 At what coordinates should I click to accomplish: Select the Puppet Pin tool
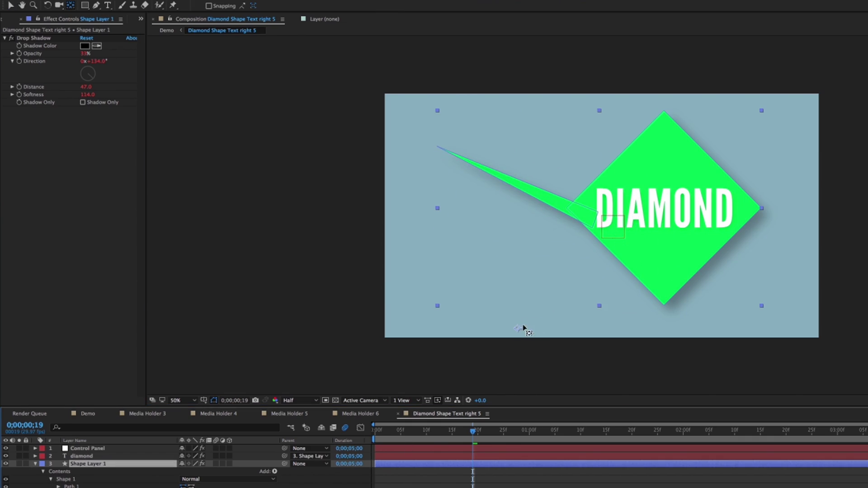pos(173,5)
